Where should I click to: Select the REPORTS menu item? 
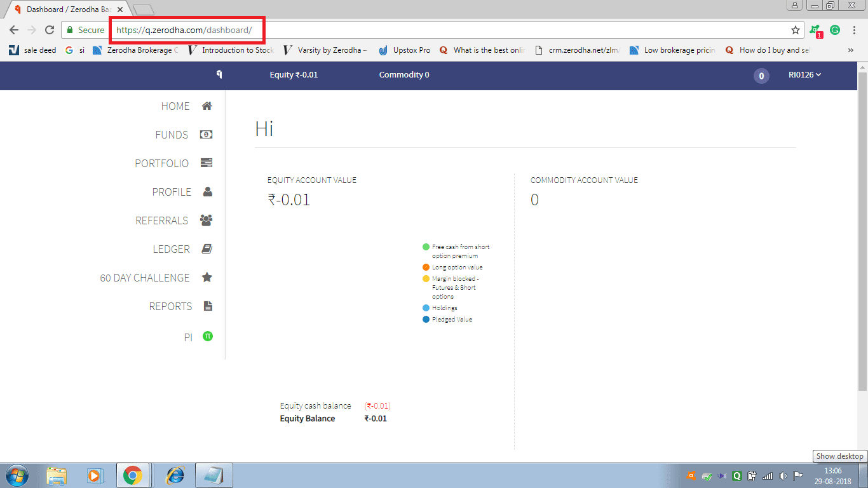(x=170, y=306)
